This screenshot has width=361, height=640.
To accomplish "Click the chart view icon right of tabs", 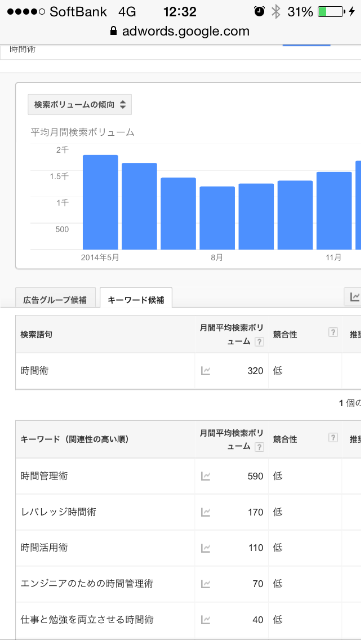I will click(x=354, y=297).
